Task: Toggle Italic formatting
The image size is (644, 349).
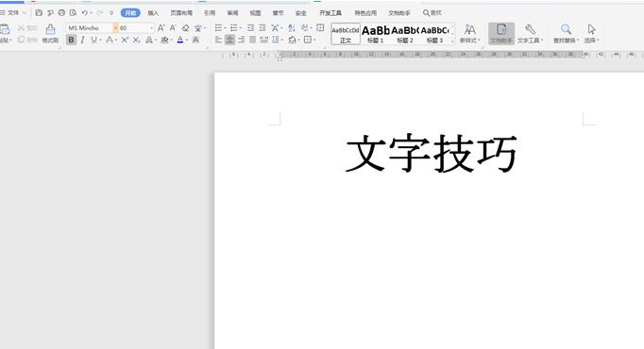Action: pos(82,40)
